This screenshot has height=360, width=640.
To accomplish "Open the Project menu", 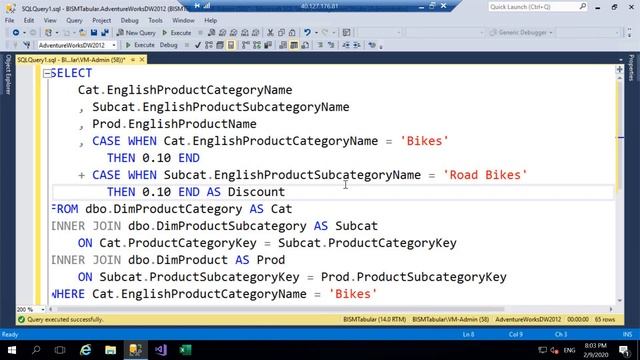I will pos(101,20).
